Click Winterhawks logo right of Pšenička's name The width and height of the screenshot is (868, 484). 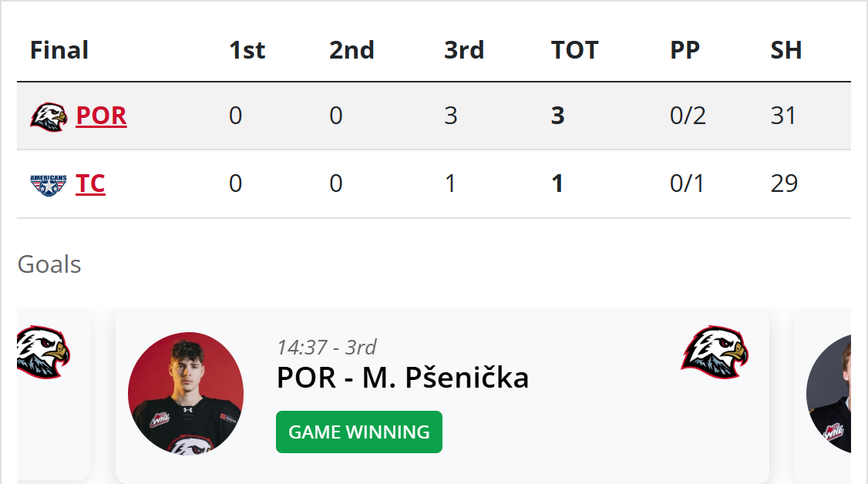pos(715,352)
